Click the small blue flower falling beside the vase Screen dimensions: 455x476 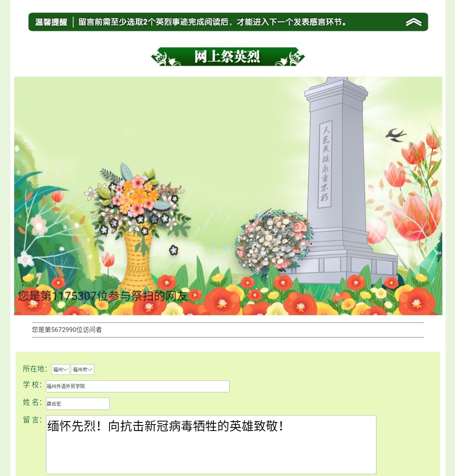coord(173,250)
